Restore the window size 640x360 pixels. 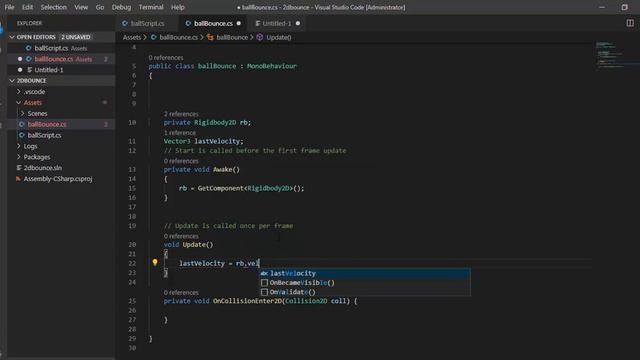tap(624, 7)
